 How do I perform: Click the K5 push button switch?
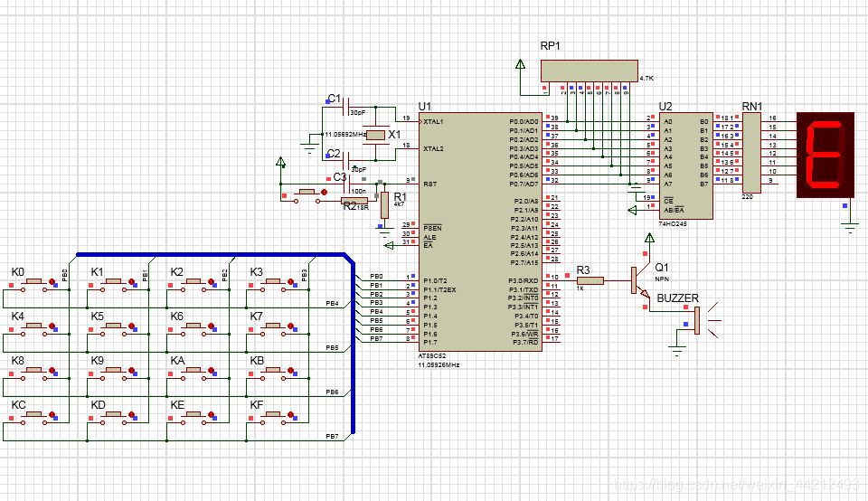click(114, 327)
